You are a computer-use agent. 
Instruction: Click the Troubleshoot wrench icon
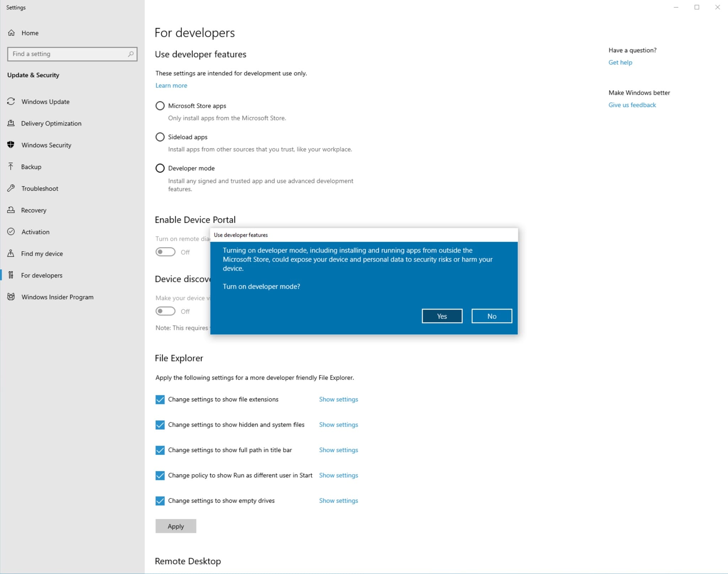(x=11, y=188)
